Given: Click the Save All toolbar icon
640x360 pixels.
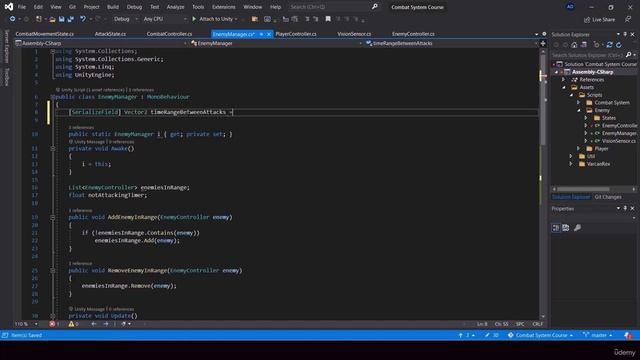Looking at the screenshot, I should (71, 19).
